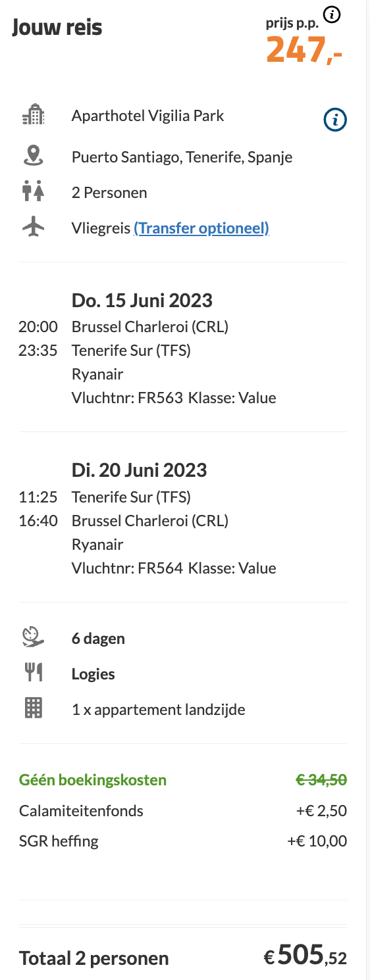This screenshot has width=370, height=980.
Task: Click the info icon next to prijs p.p.
Action: point(333,14)
